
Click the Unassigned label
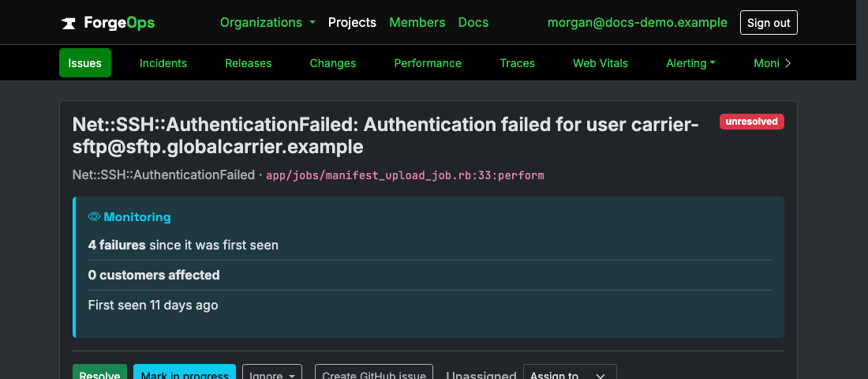tap(481, 376)
